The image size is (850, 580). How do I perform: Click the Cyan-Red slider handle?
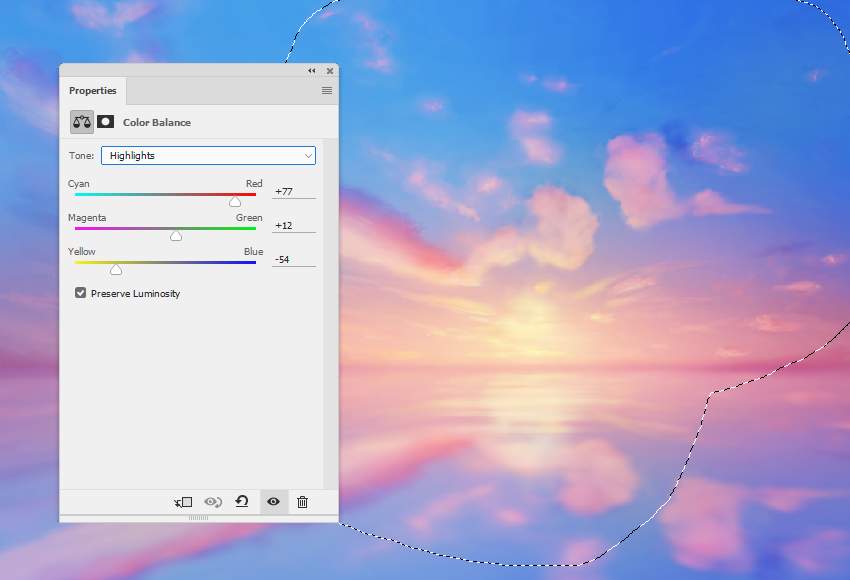pyautogui.click(x=235, y=202)
